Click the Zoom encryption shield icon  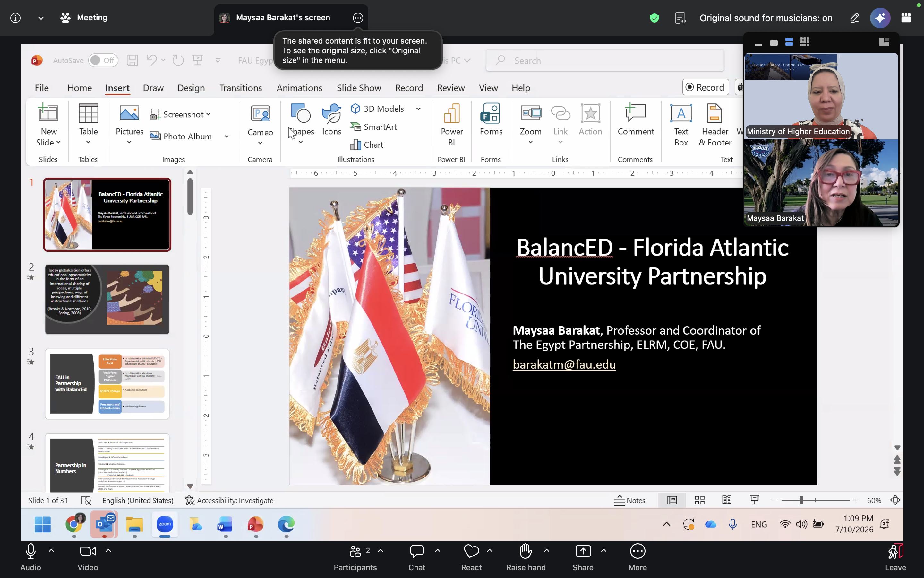[654, 18]
